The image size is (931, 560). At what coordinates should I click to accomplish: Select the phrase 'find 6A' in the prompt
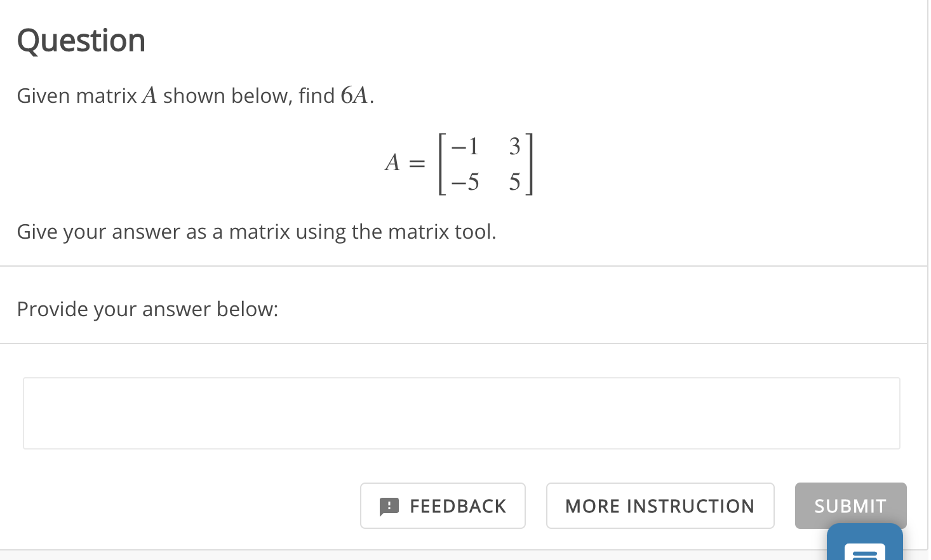(x=336, y=95)
